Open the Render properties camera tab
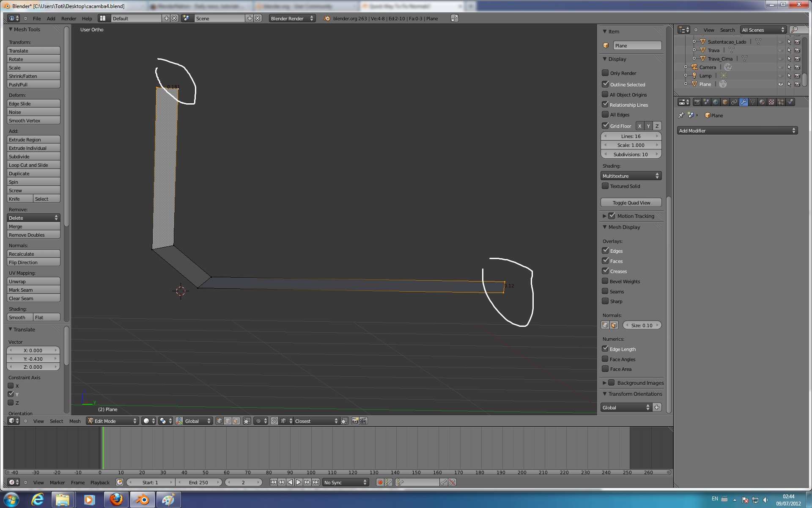Viewport: 812px width, 508px height. tap(697, 102)
